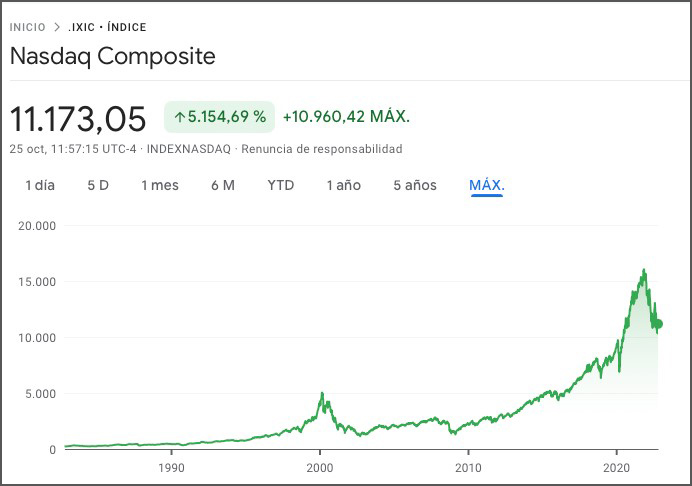Image resolution: width=692 pixels, height=486 pixels.
Task: Click the breadcrumb chevron separator
Action: pyautogui.click(x=57, y=27)
